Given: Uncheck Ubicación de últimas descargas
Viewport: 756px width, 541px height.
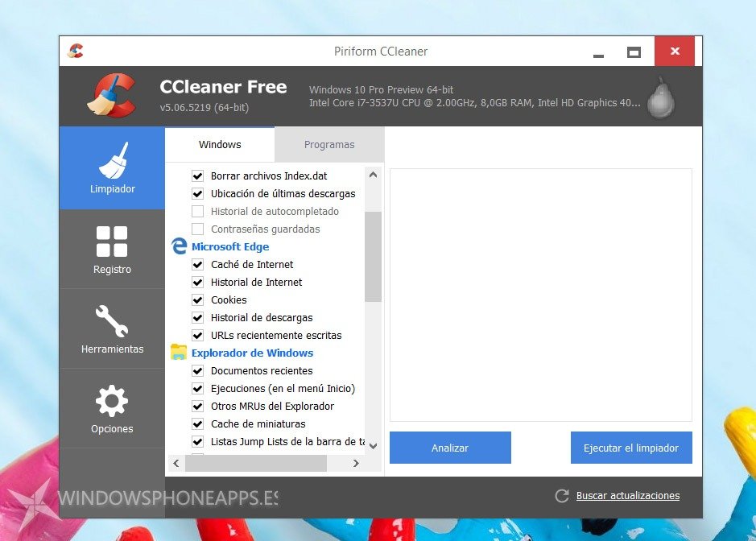Looking at the screenshot, I should coord(198,194).
